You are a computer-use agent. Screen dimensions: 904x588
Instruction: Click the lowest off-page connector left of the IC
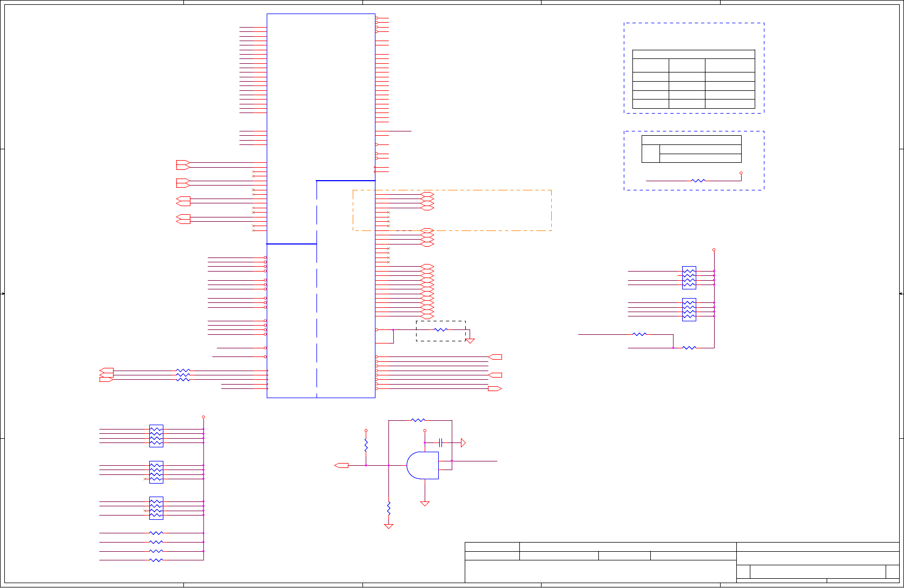107,380
